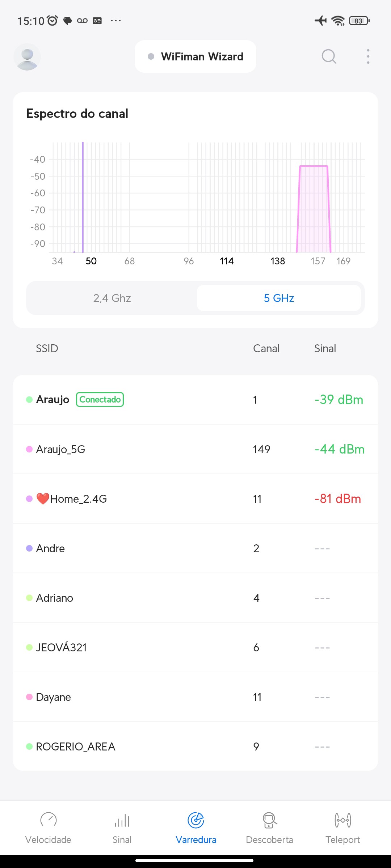Image resolution: width=391 pixels, height=868 pixels.
Task: Open the WiFiman Wizard device selector
Action: pyautogui.click(x=195, y=57)
